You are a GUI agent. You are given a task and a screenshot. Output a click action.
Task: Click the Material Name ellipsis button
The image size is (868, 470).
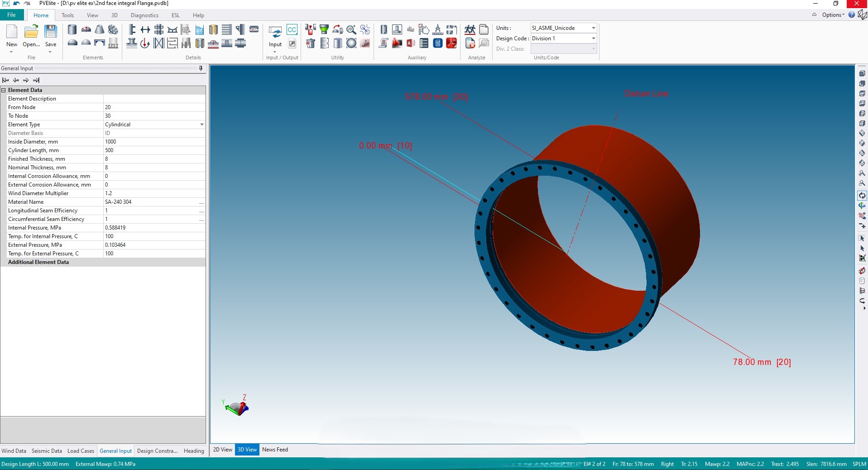point(201,202)
